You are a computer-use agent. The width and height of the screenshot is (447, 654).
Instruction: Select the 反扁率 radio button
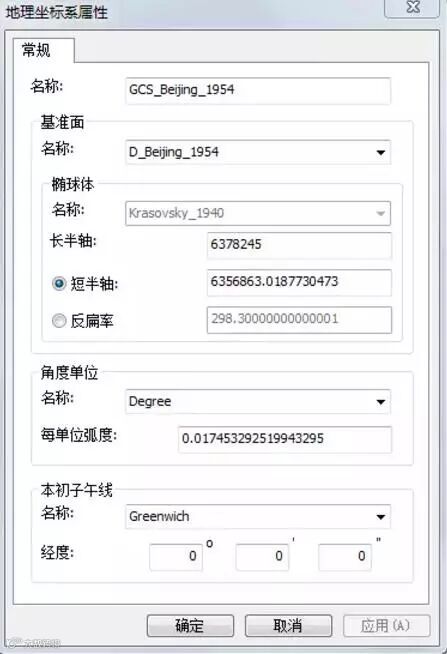click(59, 320)
